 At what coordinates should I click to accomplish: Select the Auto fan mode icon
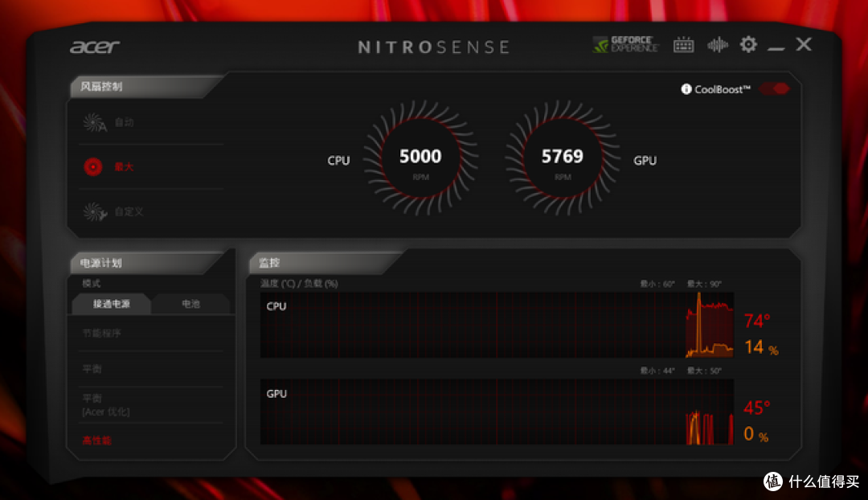95,122
